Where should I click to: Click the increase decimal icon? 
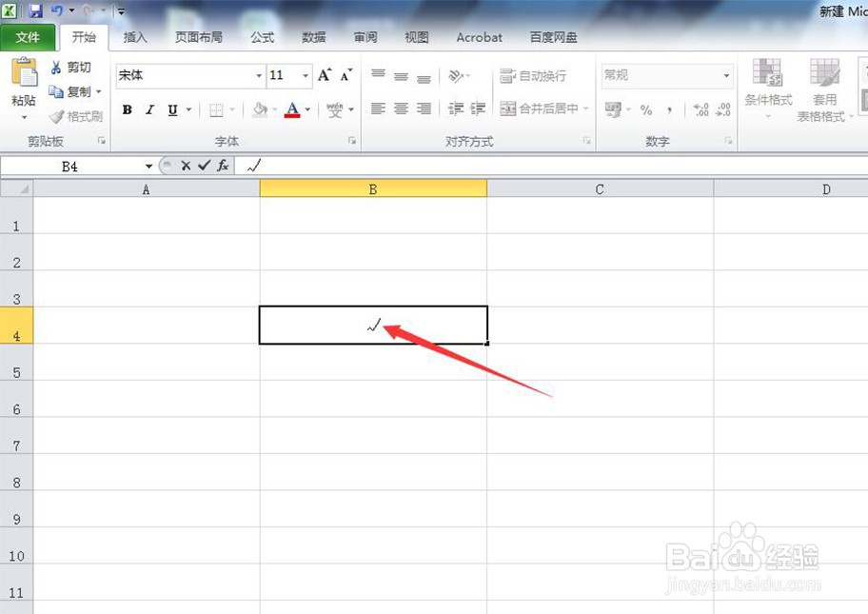702,109
